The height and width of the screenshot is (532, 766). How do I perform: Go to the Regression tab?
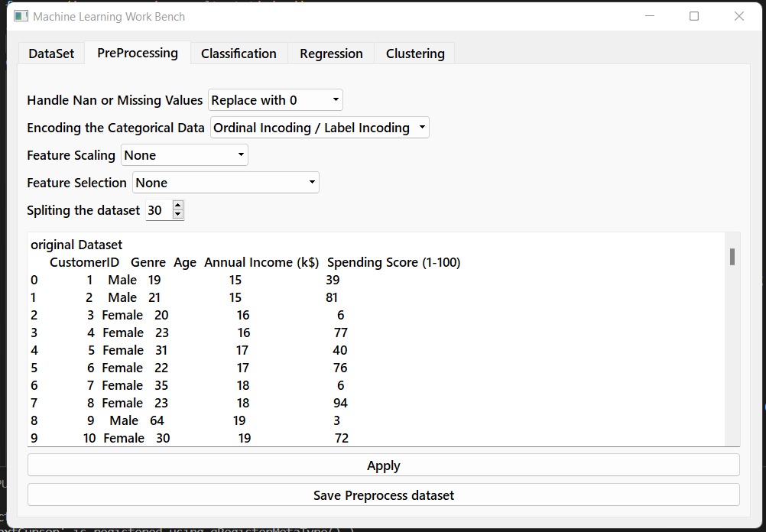pos(331,54)
